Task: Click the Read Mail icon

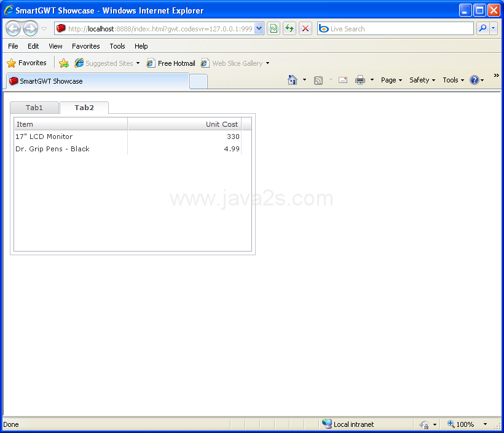Action: click(343, 80)
